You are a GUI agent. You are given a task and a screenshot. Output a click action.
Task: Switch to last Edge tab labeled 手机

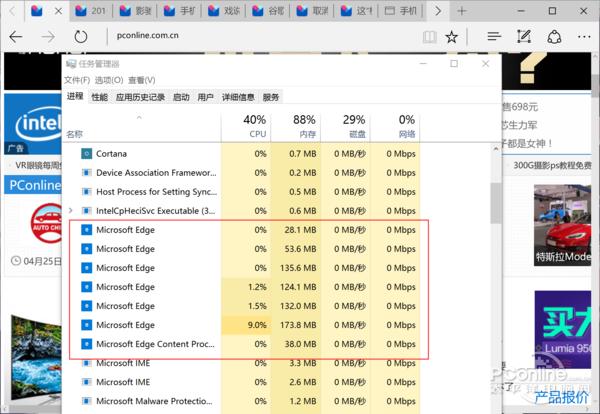point(401,11)
